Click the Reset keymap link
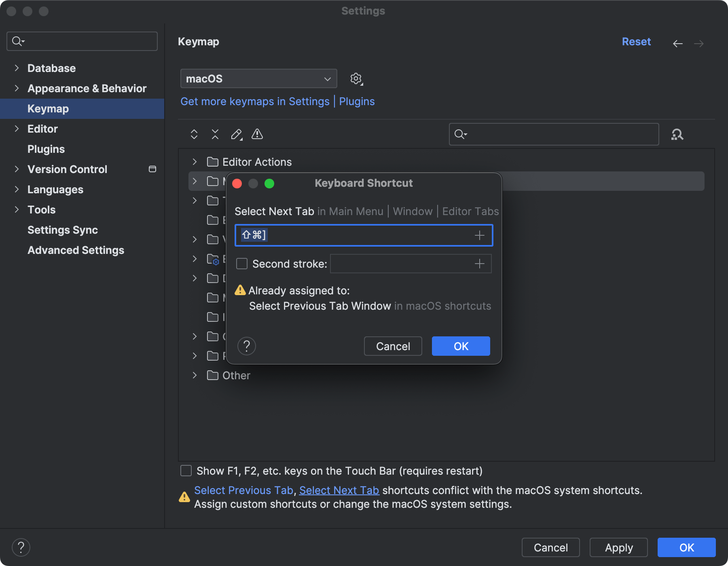The image size is (728, 566). coord(636,41)
